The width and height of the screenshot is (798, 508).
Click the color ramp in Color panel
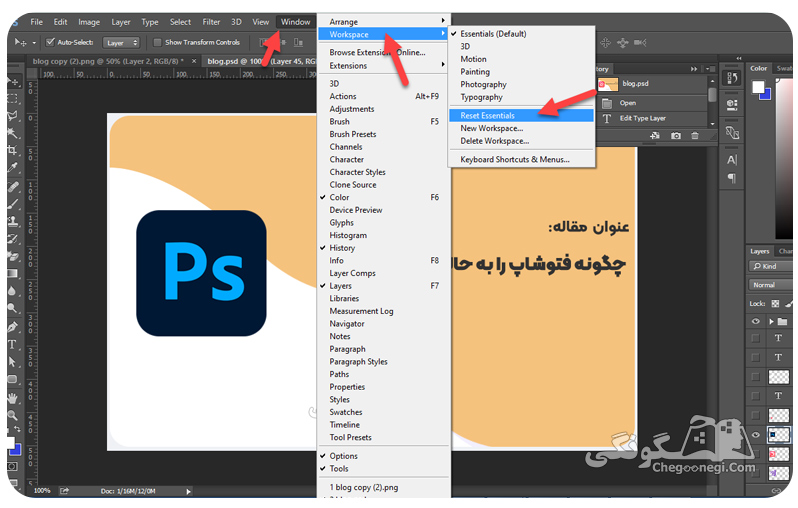tap(784, 158)
